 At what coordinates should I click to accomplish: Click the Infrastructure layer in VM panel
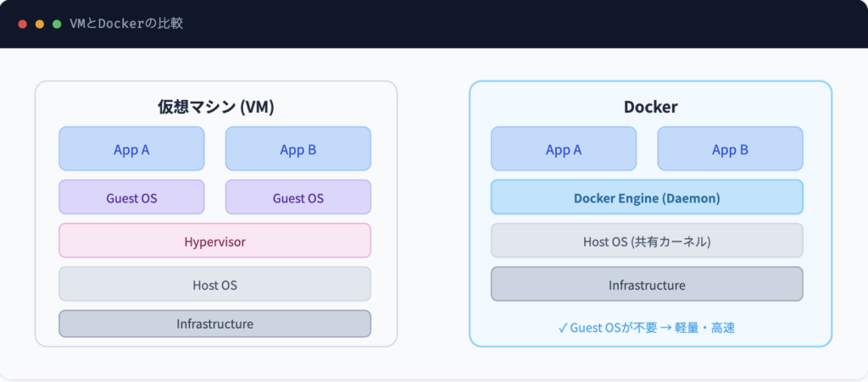[214, 324]
